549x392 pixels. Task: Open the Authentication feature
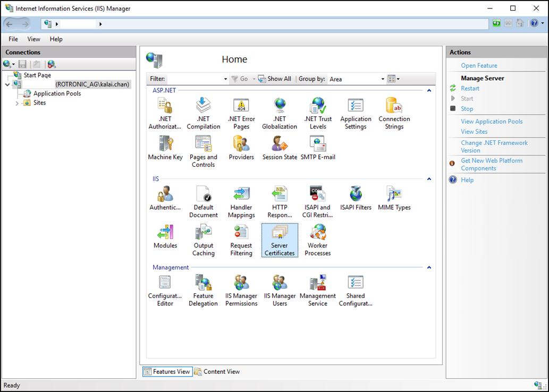click(165, 198)
